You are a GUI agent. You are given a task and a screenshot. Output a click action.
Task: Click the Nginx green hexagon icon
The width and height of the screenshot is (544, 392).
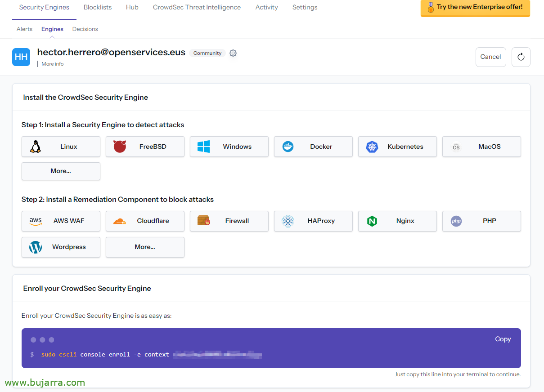[x=372, y=221]
